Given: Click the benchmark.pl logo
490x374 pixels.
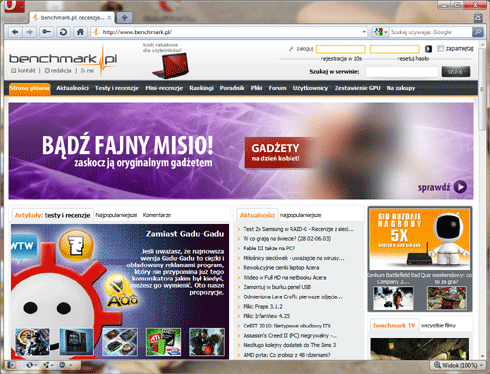Looking at the screenshot, I should [63, 59].
